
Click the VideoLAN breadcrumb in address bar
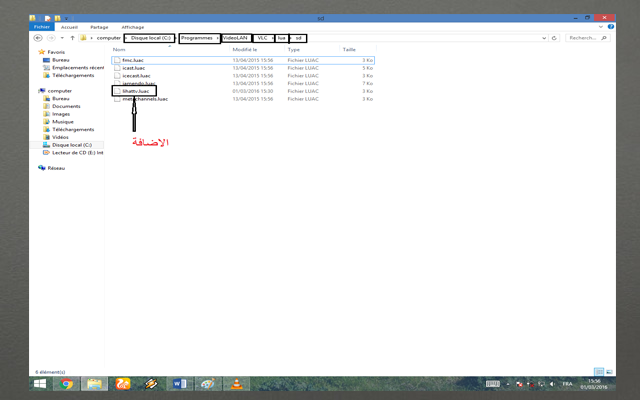(238, 38)
